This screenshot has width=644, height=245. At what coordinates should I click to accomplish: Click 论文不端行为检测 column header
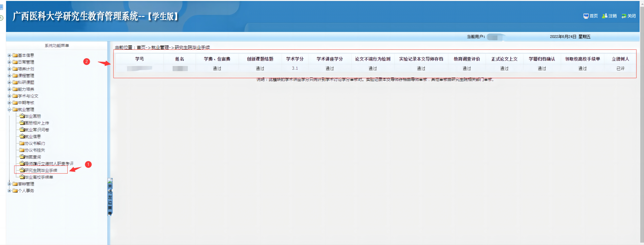coord(372,59)
